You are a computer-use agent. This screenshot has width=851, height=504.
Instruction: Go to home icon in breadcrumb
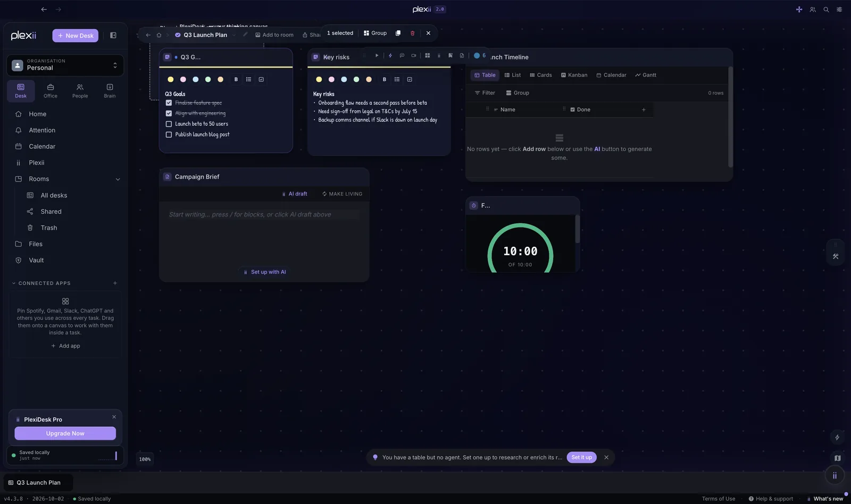coord(158,35)
